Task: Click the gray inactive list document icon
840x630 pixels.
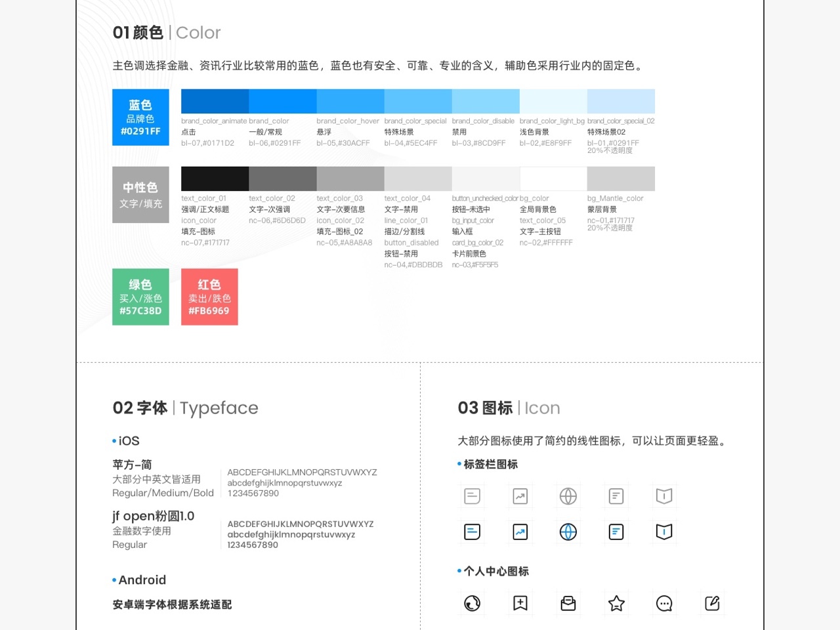Action: [616, 496]
